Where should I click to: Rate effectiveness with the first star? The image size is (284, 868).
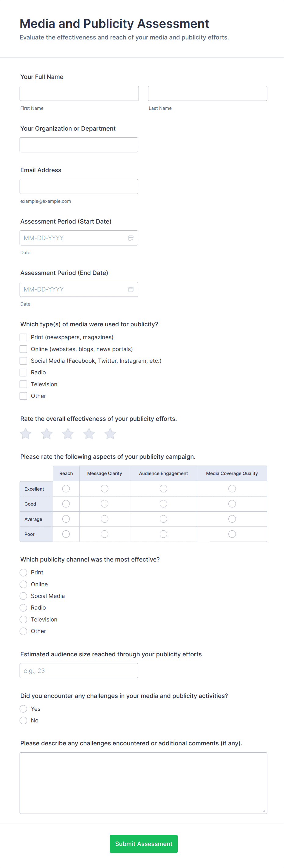[x=26, y=434]
